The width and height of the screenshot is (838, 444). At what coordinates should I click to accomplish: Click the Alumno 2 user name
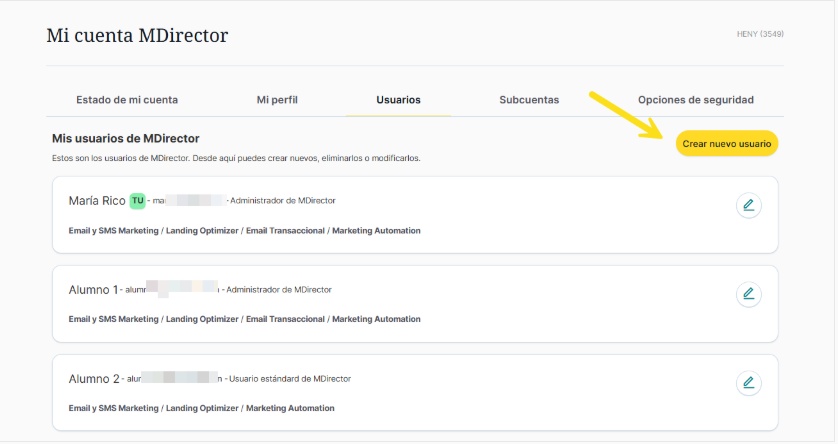point(93,379)
